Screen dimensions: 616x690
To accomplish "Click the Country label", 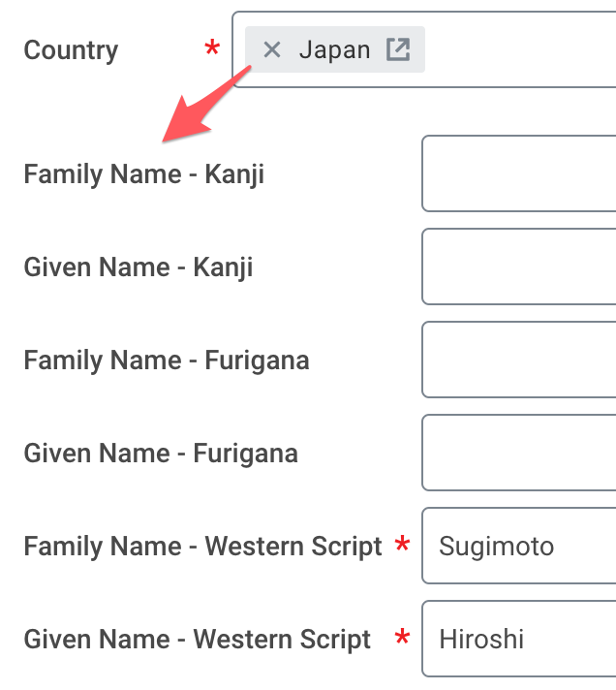I will tap(71, 50).
